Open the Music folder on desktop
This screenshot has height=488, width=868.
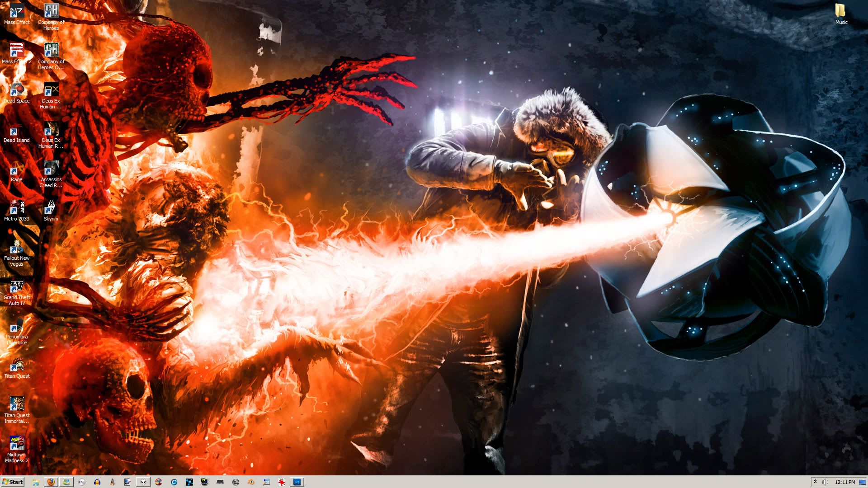click(841, 14)
